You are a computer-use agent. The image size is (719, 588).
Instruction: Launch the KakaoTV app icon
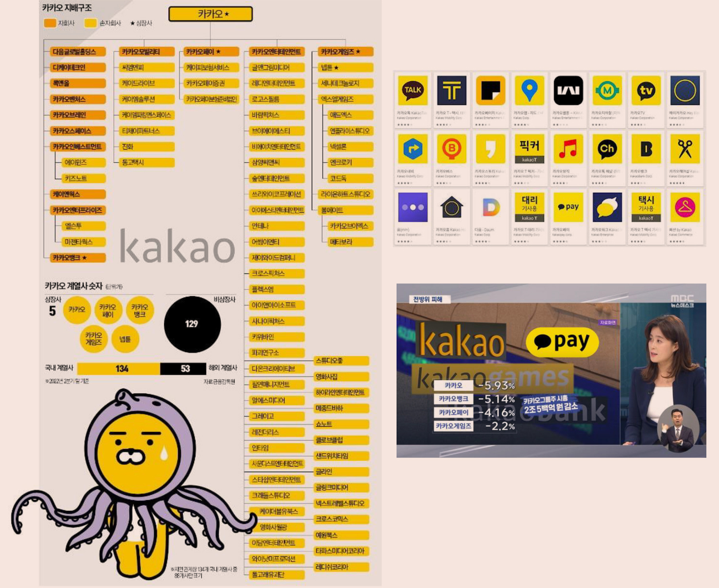pyautogui.click(x=646, y=90)
